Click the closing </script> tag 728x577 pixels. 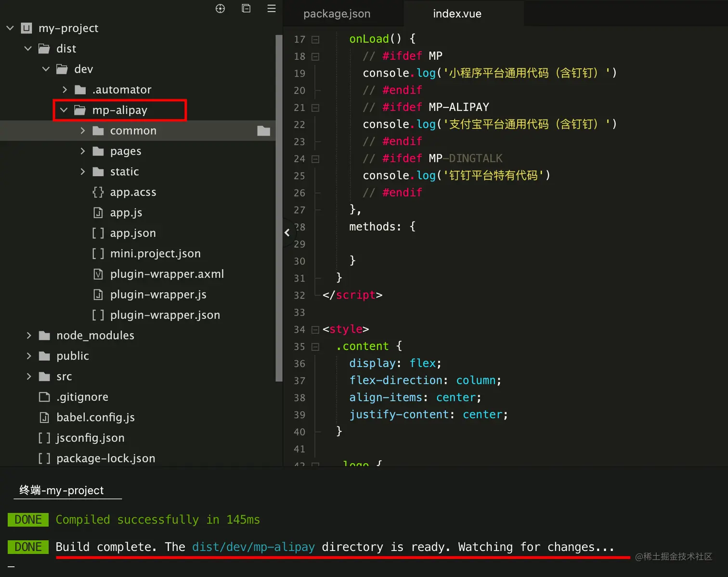point(352,295)
